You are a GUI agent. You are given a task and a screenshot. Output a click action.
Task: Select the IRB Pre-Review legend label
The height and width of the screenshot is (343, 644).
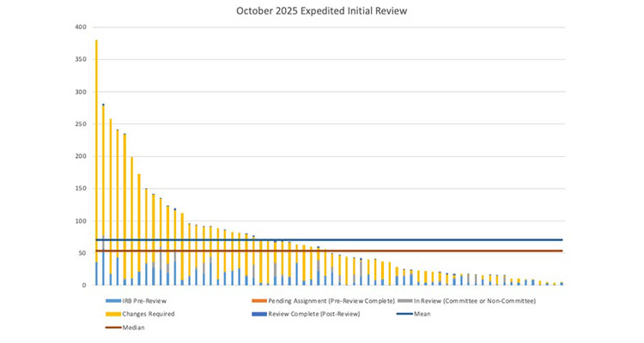point(143,301)
